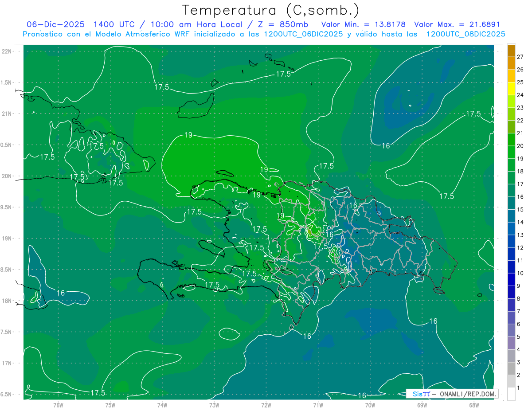
Task: Select the legend value '10'
Action: 520,273
